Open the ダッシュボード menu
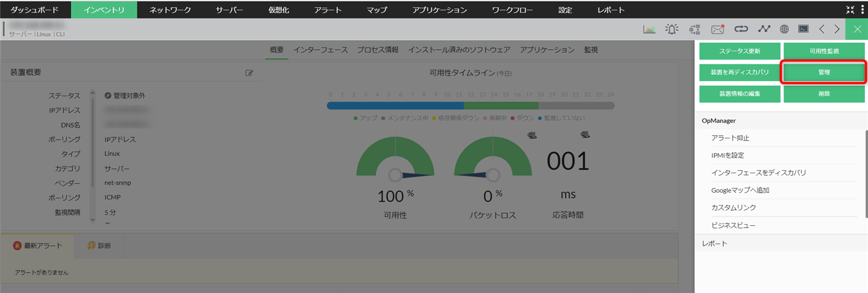Viewport: 868px width, 293px height. (x=34, y=10)
